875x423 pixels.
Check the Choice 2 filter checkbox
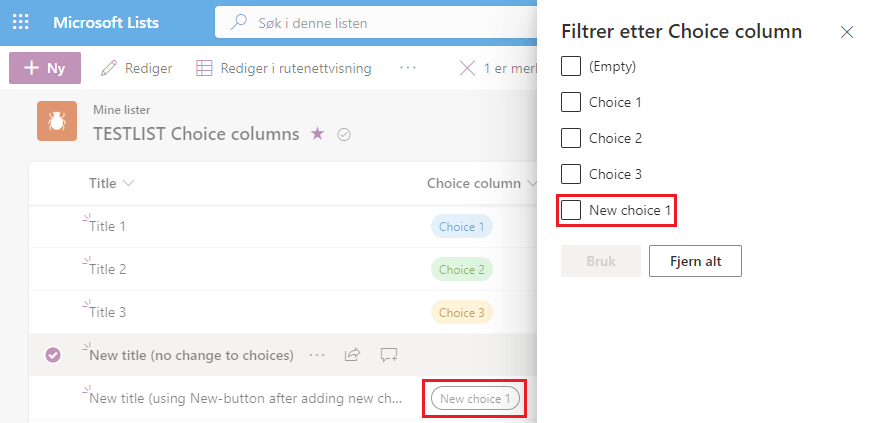tap(571, 138)
